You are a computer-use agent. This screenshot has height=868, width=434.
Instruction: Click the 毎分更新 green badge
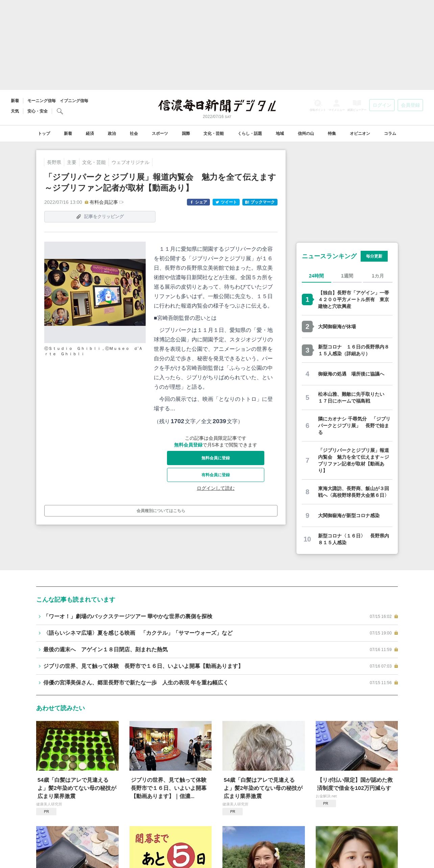(x=374, y=256)
